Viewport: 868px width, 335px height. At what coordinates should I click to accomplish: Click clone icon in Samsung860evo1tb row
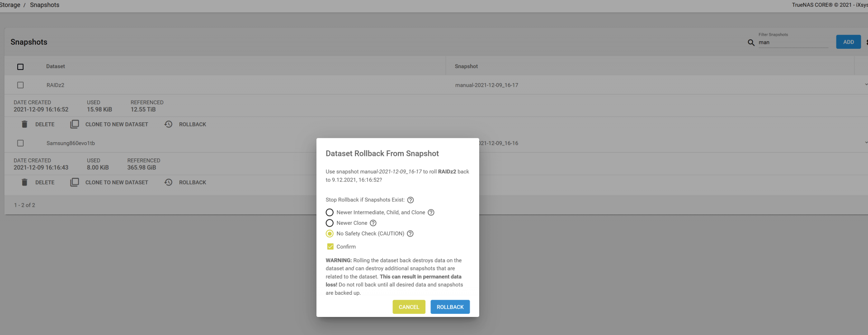75,182
